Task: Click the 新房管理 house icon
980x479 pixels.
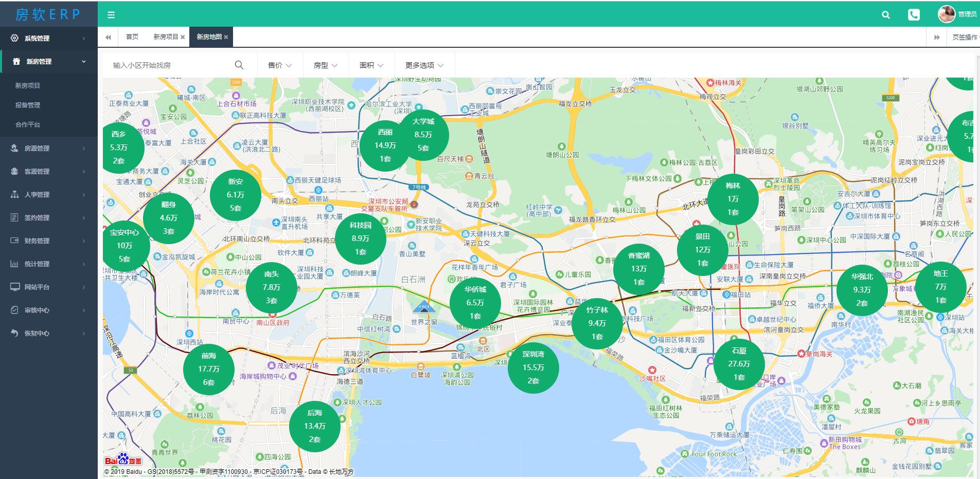Action: tap(16, 61)
